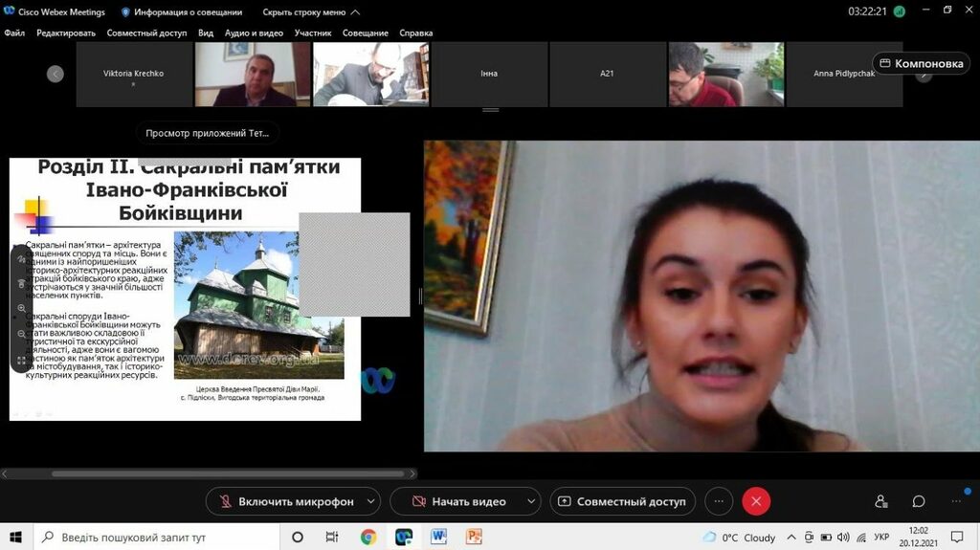Switch shared content to full screen

coord(22,361)
